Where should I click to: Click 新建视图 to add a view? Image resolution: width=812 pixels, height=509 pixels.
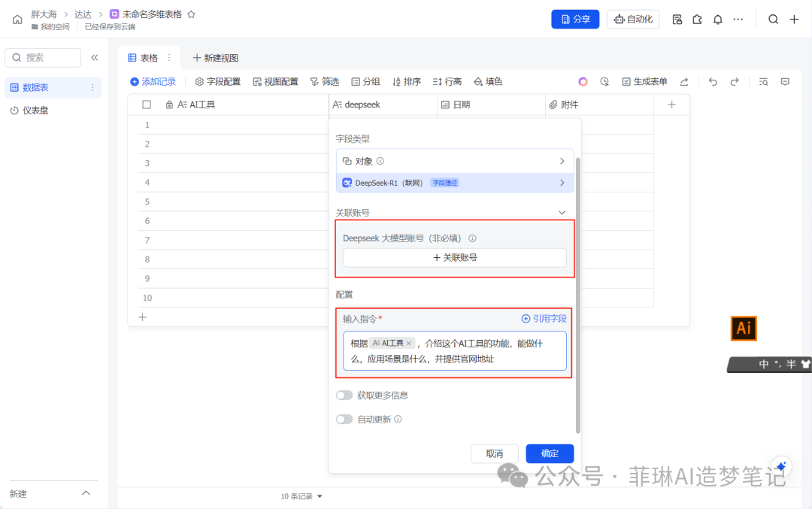(216, 58)
